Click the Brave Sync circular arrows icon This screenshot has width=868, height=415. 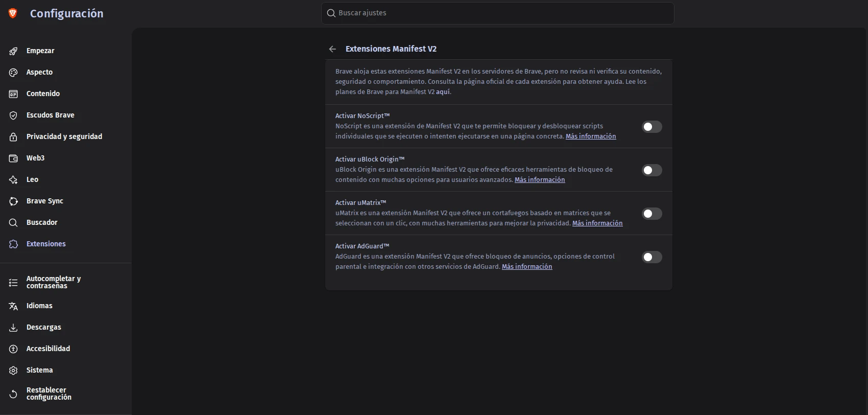[x=13, y=201]
